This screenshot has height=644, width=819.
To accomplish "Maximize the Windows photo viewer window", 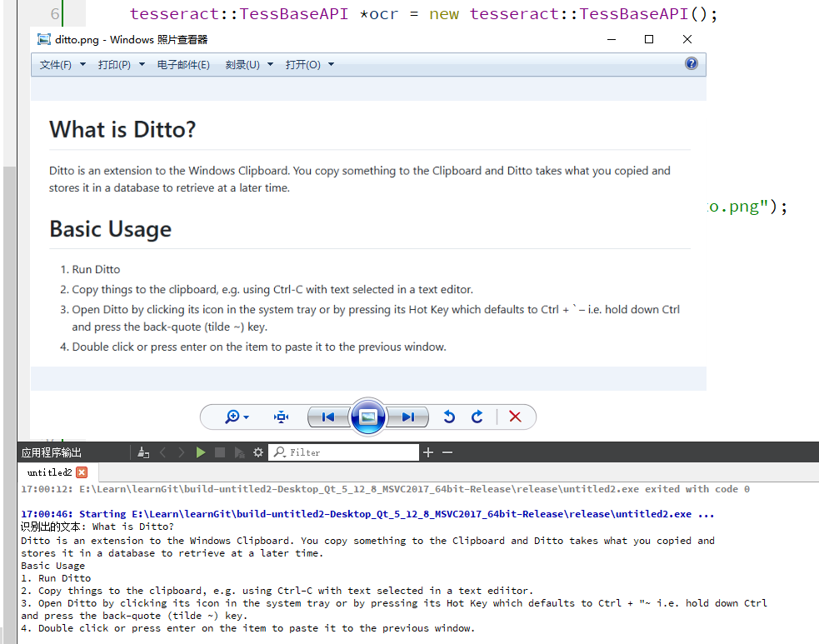I will (649, 39).
